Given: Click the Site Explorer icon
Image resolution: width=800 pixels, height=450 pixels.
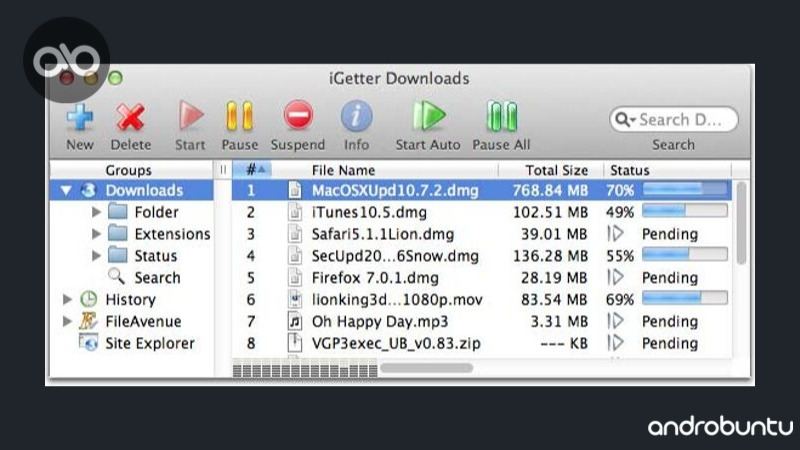Looking at the screenshot, I should (x=88, y=342).
